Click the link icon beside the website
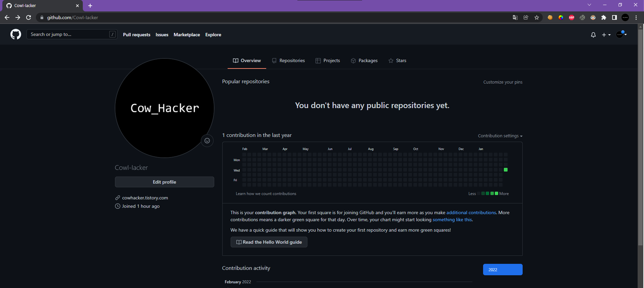This screenshot has width=644, height=288. tap(118, 198)
